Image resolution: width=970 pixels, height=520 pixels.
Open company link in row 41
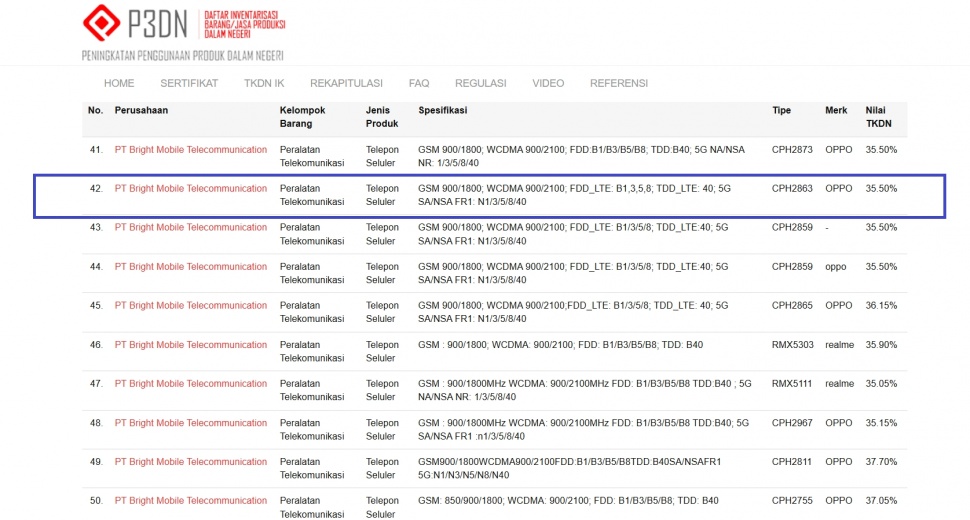(x=191, y=150)
